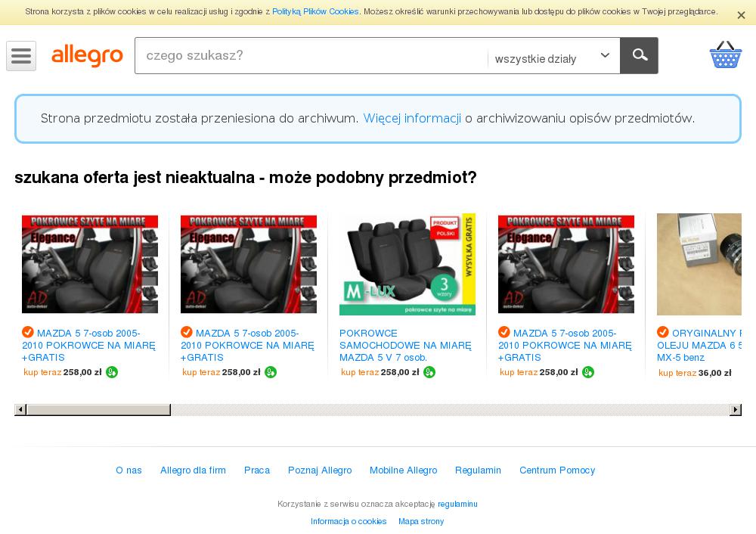Image resolution: width=756 pixels, height=534 pixels.
Task: Click the dropdown chevron beside the search field
Action: click(x=605, y=55)
